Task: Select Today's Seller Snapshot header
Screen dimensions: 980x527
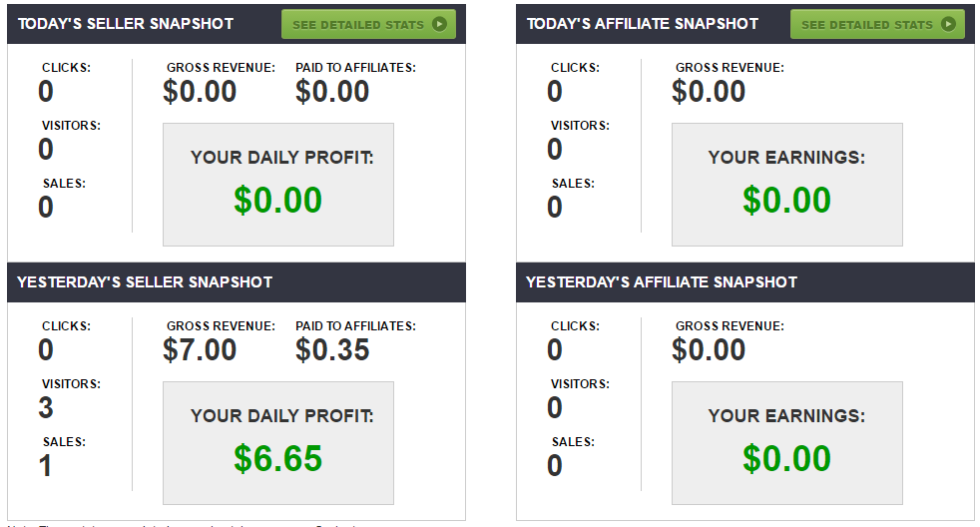Action: point(126,24)
